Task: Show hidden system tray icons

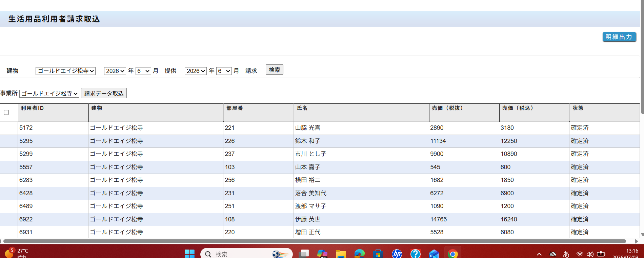Action: [x=539, y=254]
